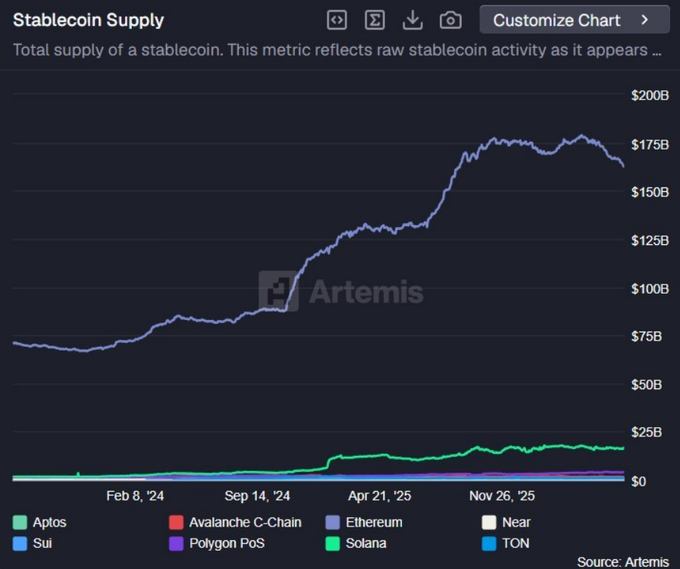680x569 pixels.
Task: Click the $100B axis label
Action: 650,289
